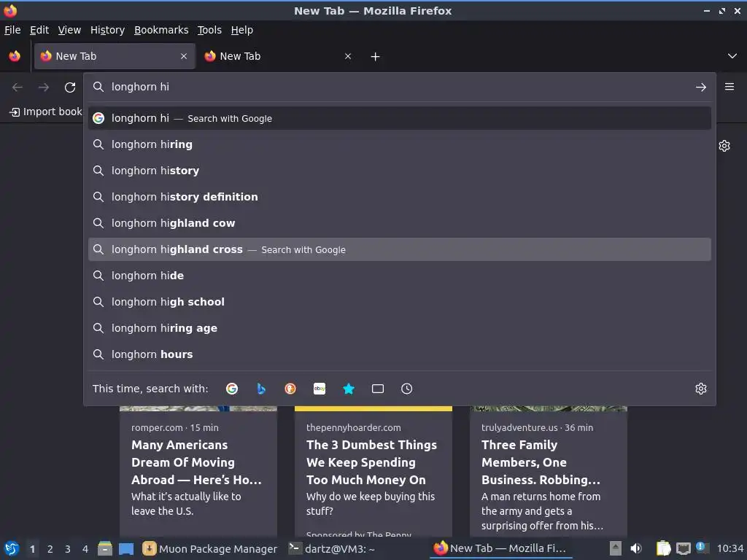Choose 'longhorn hiring age' suggestion
Screen dimensions: 747x560
400,328
